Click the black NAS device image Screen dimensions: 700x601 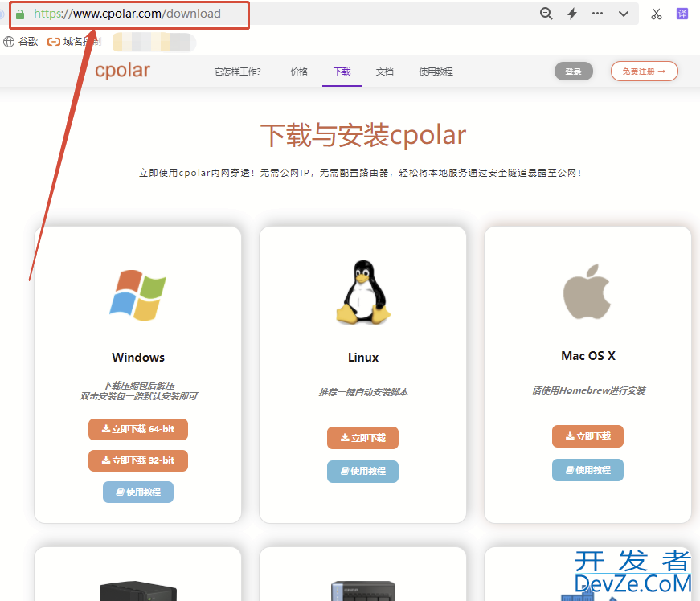[x=138, y=591]
